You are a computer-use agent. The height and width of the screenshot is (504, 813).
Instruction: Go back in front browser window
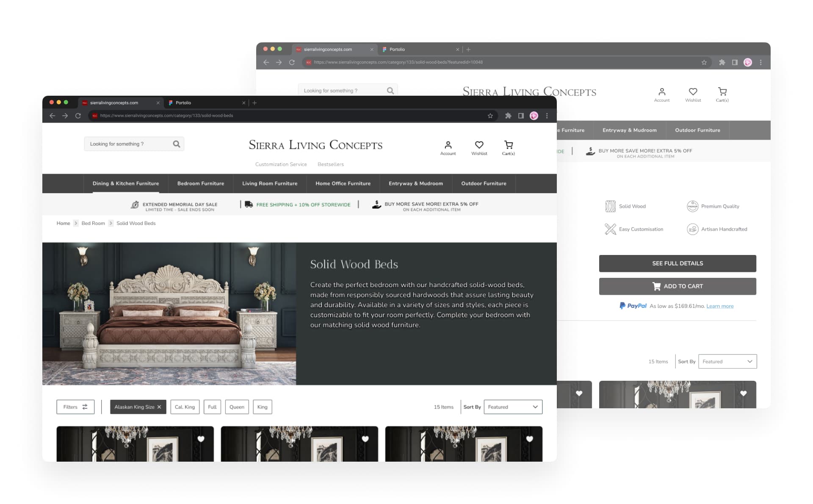tap(52, 116)
